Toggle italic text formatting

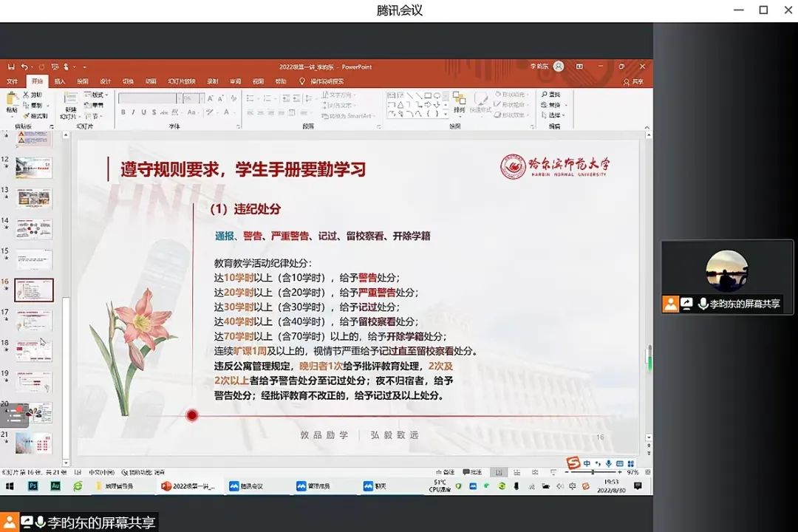click(x=133, y=112)
